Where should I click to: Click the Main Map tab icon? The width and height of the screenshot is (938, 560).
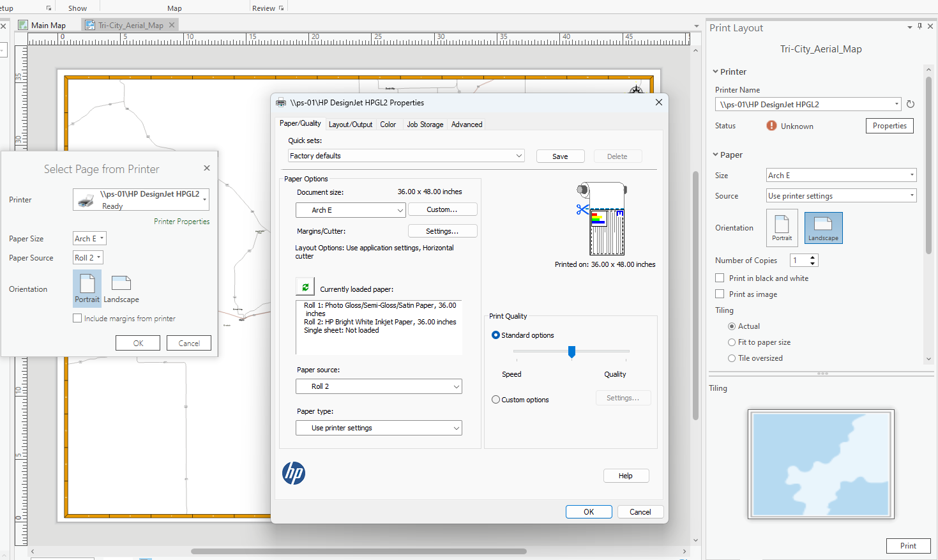pyautogui.click(x=24, y=25)
